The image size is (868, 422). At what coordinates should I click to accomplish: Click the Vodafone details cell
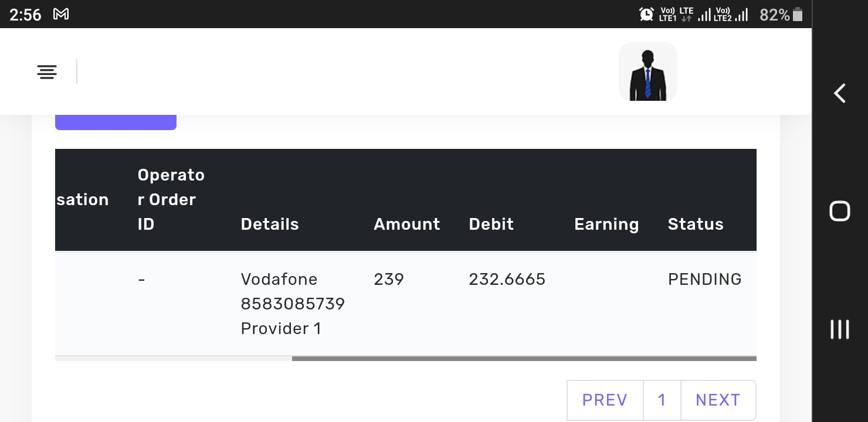(292, 304)
